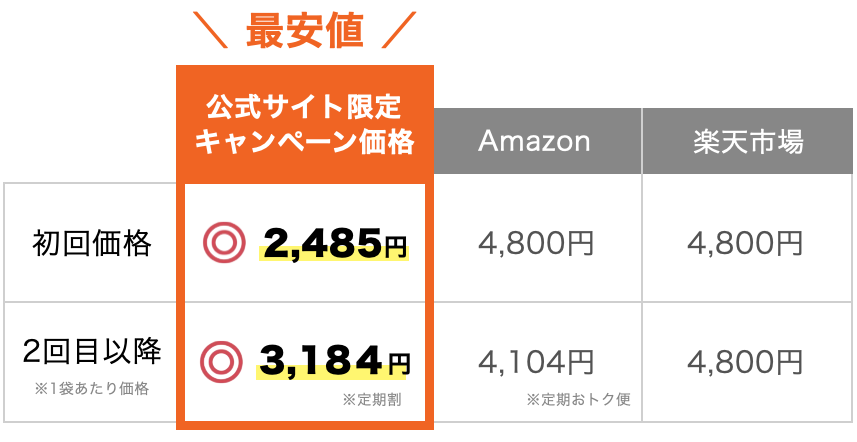This screenshot has width=857, height=442.
Task: Click the highlighted 2,485円 price
Action: tap(335, 241)
